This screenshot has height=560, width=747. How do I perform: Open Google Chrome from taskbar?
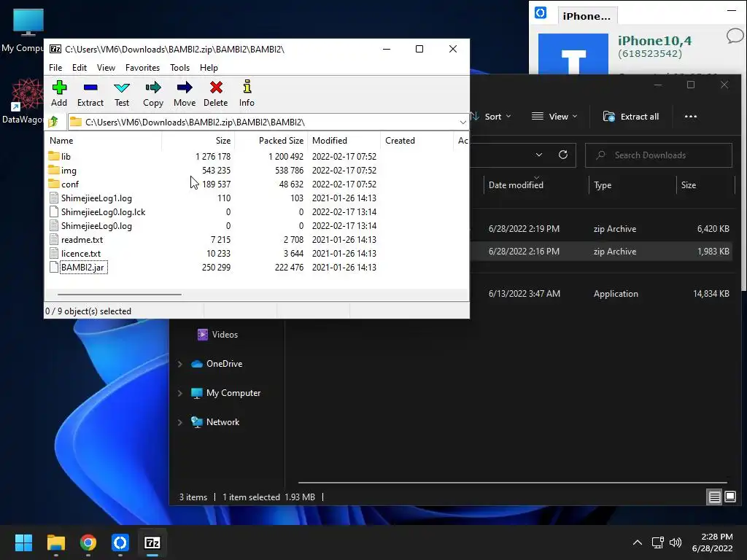(x=88, y=542)
